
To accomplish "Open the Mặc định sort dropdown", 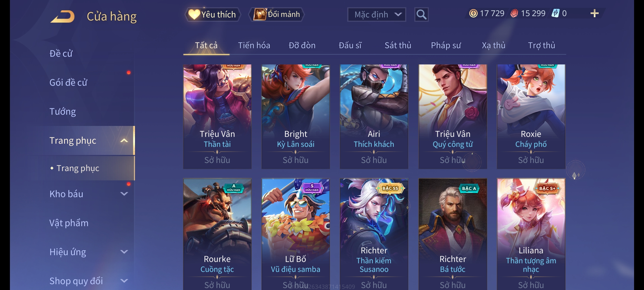I will click(376, 15).
